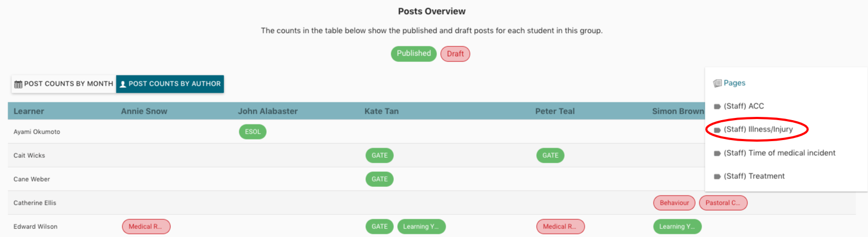Open Cait Wicks' GATE tag under Peter Teal
868x237 pixels.
pyautogui.click(x=550, y=156)
